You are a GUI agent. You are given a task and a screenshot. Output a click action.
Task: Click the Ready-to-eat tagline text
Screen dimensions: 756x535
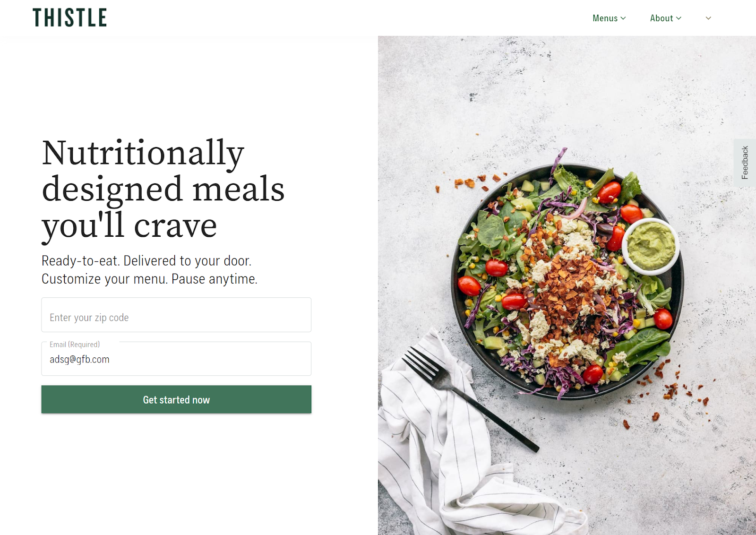[x=146, y=261]
